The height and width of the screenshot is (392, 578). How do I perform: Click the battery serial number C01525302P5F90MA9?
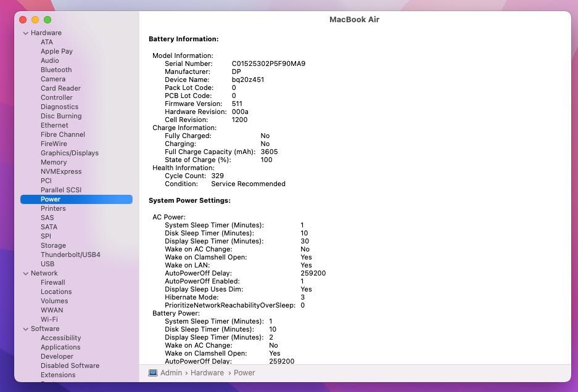pos(269,63)
